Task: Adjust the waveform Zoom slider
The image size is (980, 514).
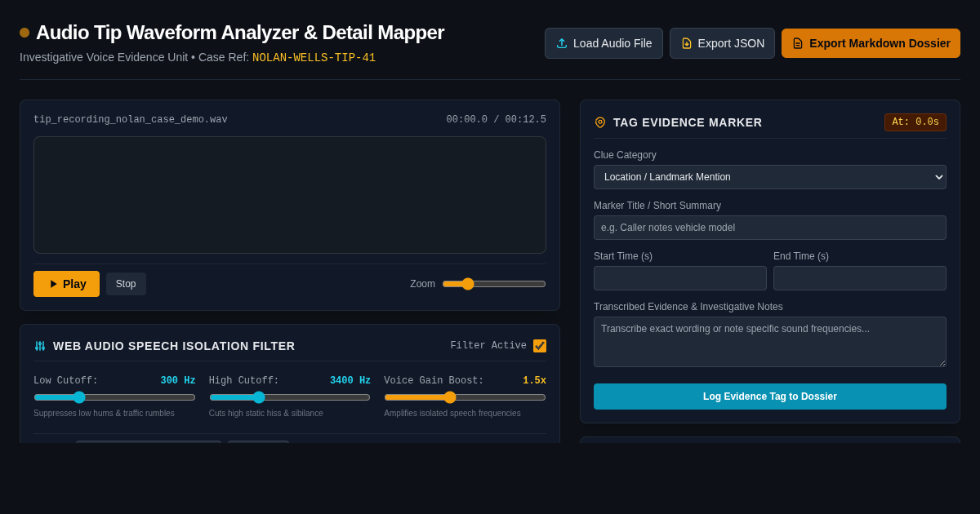Action: pos(494,284)
